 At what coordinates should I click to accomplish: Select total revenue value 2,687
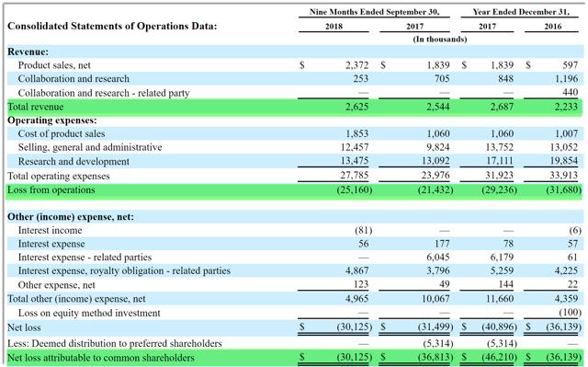pyautogui.click(x=503, y=107)
